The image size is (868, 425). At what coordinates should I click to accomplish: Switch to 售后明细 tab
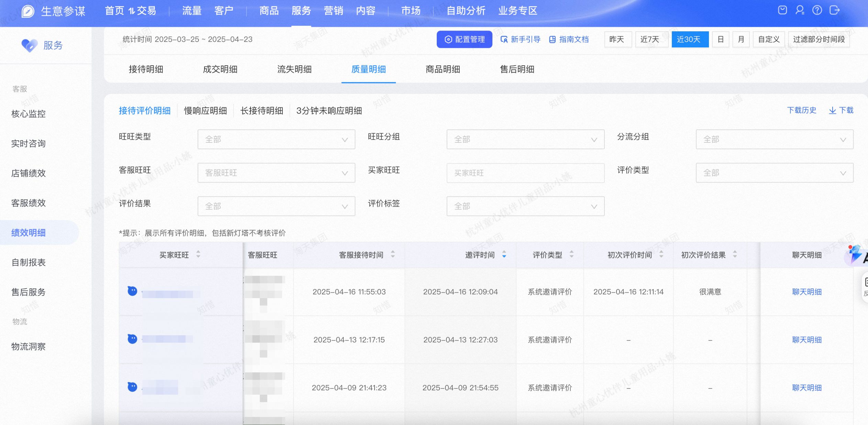click(517, 69)
